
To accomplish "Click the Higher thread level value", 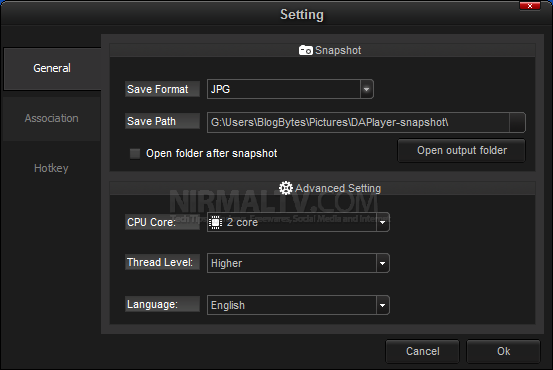I will tap(226, 263).
